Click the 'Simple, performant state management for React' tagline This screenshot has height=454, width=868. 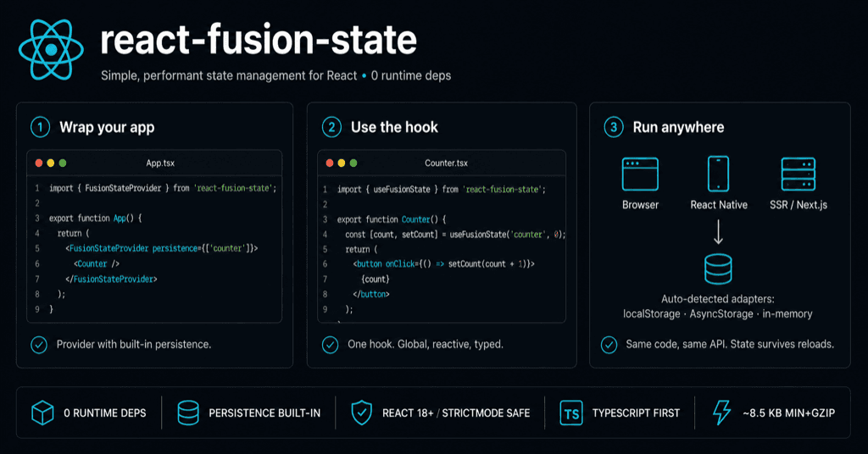point(229,75)
